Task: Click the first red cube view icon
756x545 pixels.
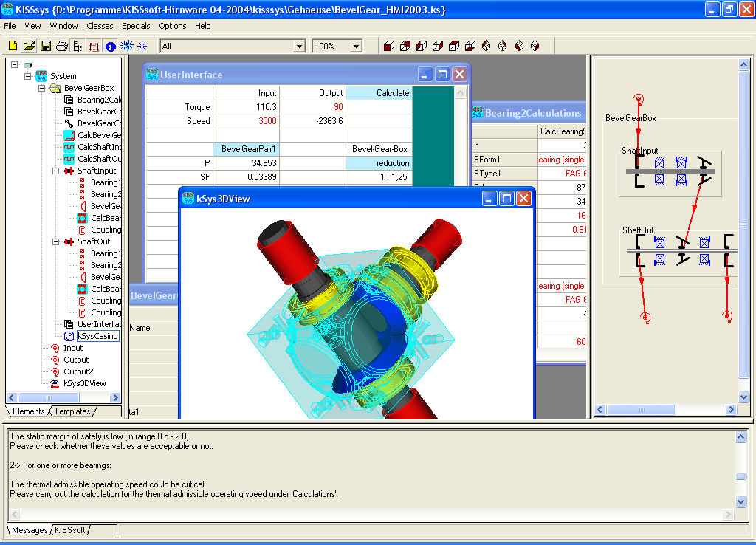Action: tap(388, 46)
